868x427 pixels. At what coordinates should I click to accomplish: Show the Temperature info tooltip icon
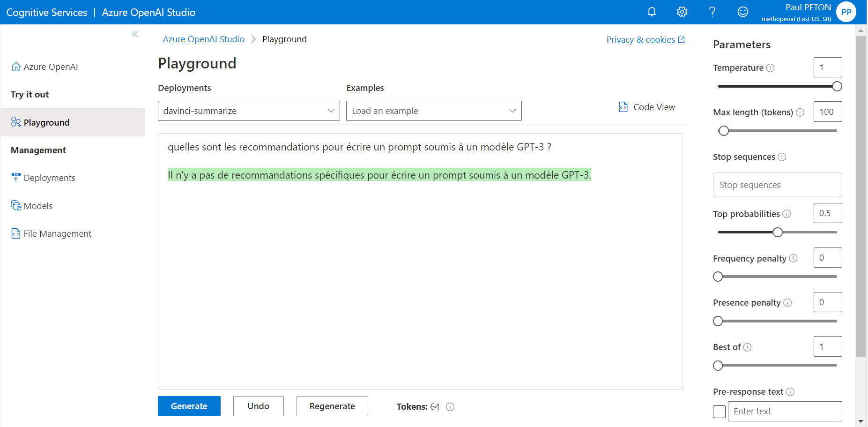770,67
